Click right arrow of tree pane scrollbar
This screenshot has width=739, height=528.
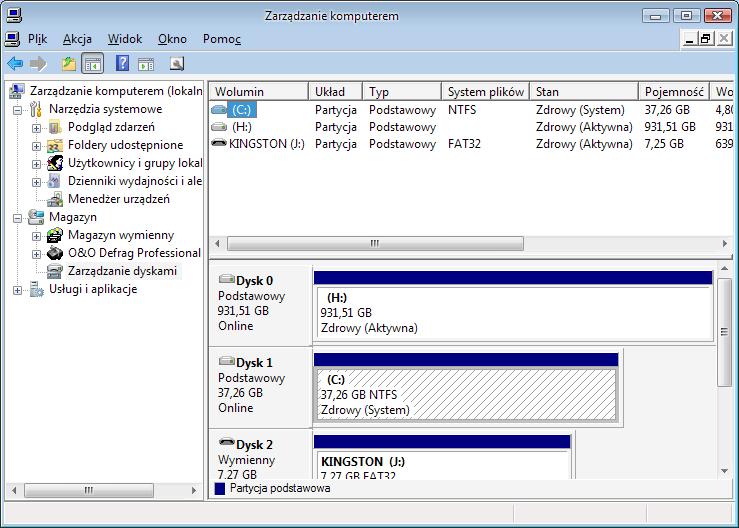click(194, 490)
